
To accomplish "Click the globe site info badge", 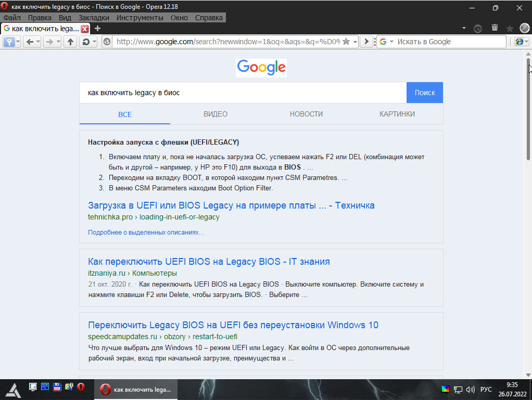I will (x=107, y=42).
